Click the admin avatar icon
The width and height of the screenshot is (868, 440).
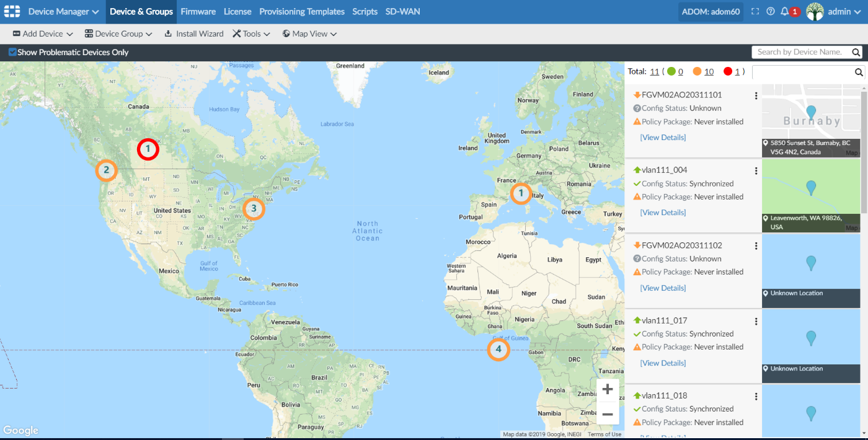(815, 11)
